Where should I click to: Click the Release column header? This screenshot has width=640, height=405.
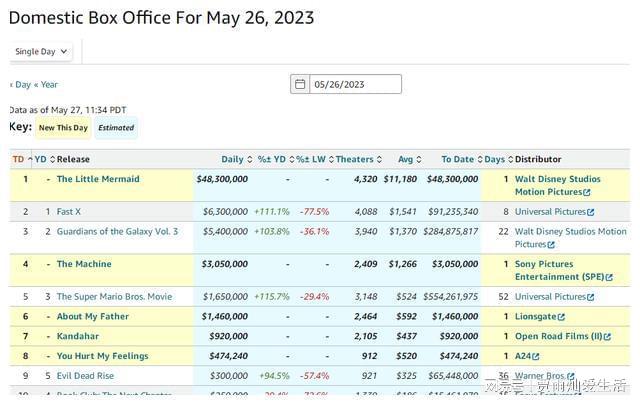[x=73, y=159]
